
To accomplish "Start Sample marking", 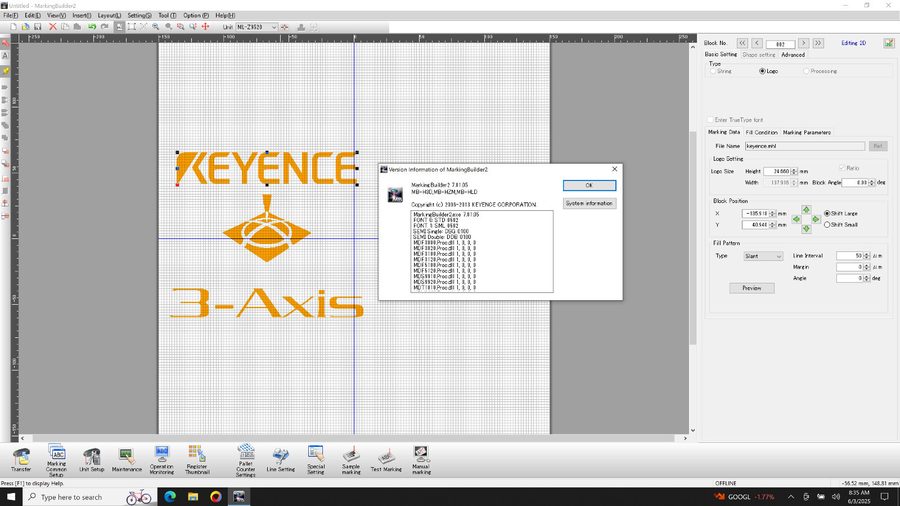I will tap(351, 460).
